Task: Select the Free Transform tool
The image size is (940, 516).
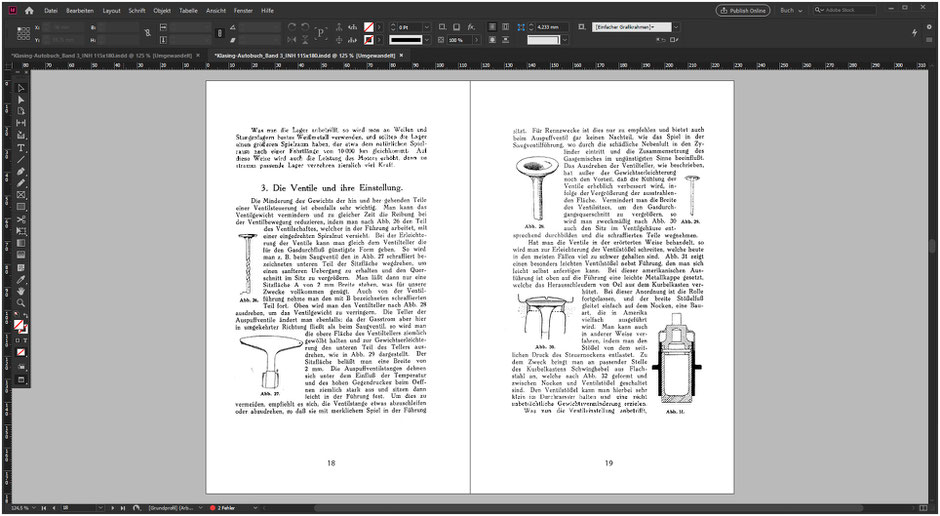Action: click(21, 231)
